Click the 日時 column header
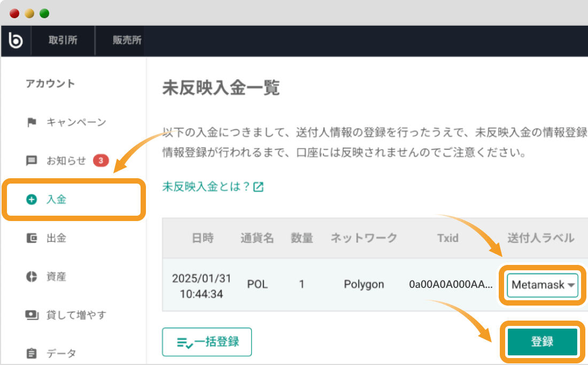Viewport: 588px width, 365px height. click(203, 238)
